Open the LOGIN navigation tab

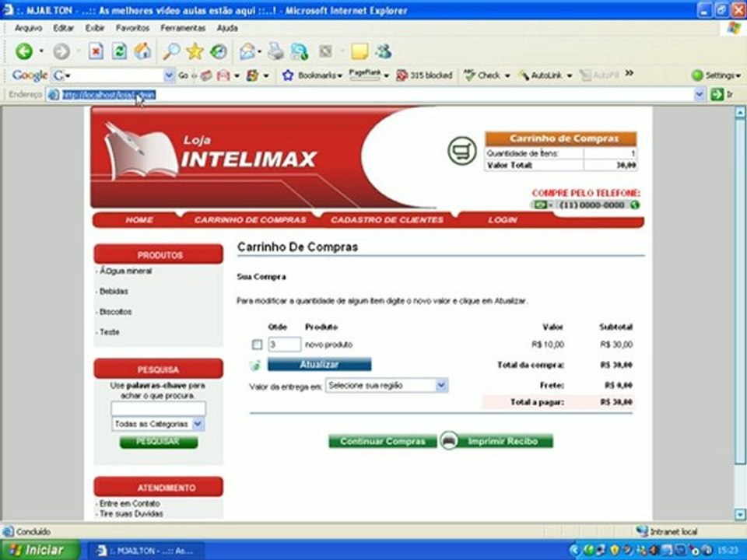[x=502, y=220]
